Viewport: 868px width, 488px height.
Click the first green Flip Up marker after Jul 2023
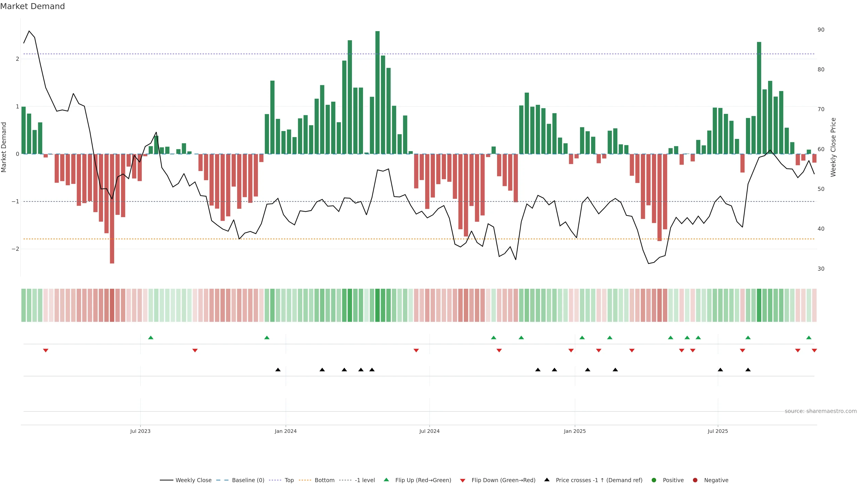pyautogui.click(x=151, y=338)
